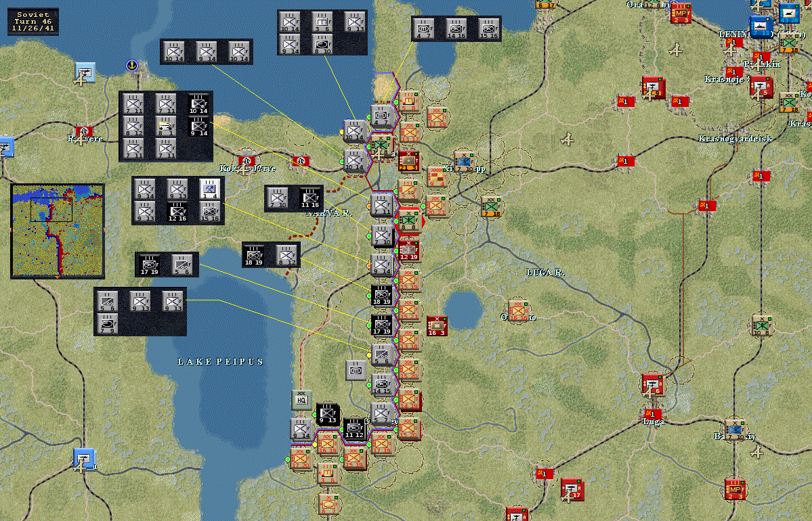812x521 pixels.
Task: Click the German flag marker at Rakvere
Action: pyautogui.click(x=84, y=131)
